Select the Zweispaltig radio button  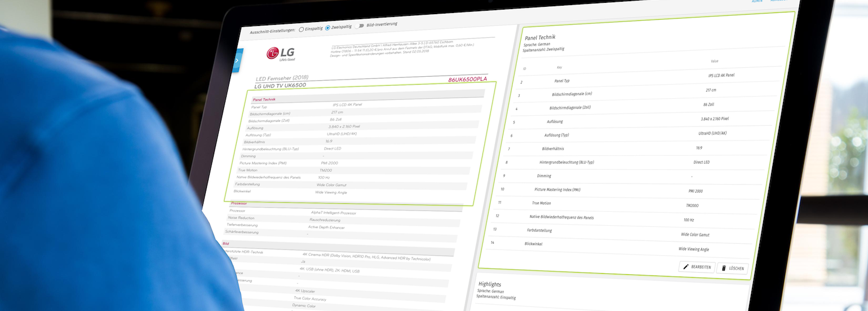click(328, 28)
